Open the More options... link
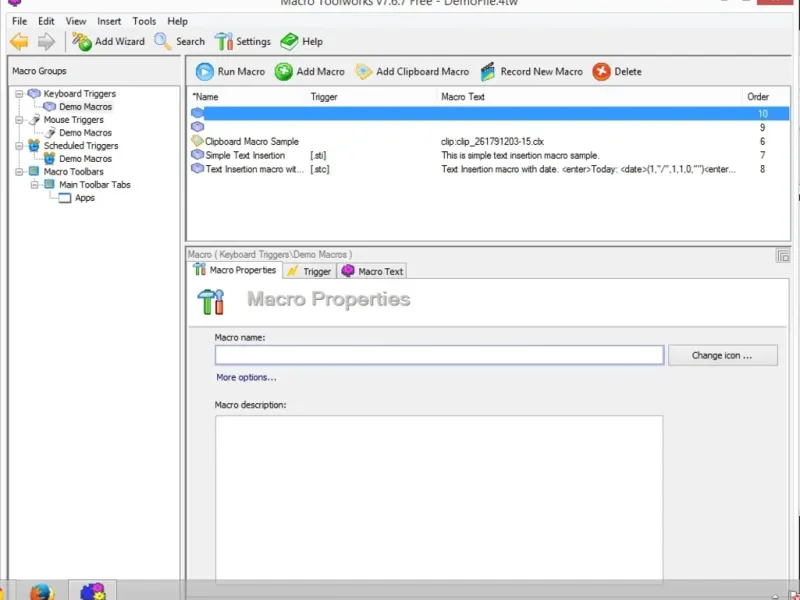The height and width of the screenshot is (600, 800). (246, 377)
